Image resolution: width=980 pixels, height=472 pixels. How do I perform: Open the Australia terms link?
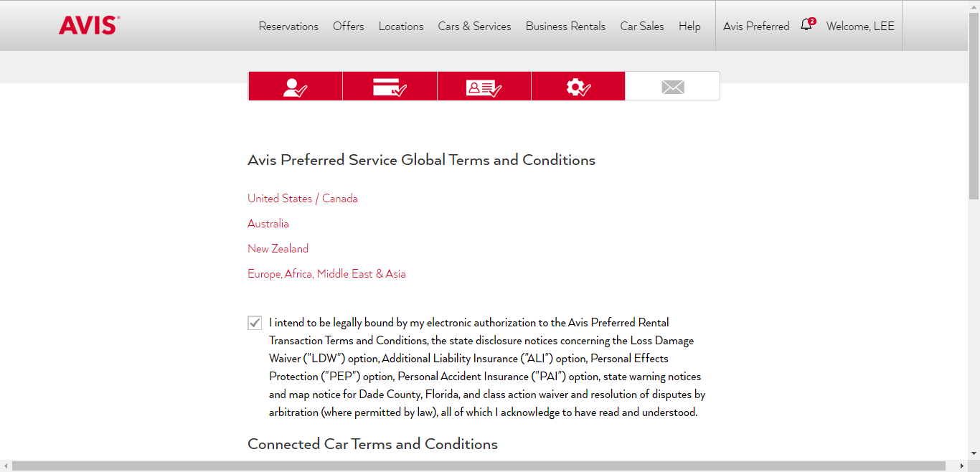(268, 224)
